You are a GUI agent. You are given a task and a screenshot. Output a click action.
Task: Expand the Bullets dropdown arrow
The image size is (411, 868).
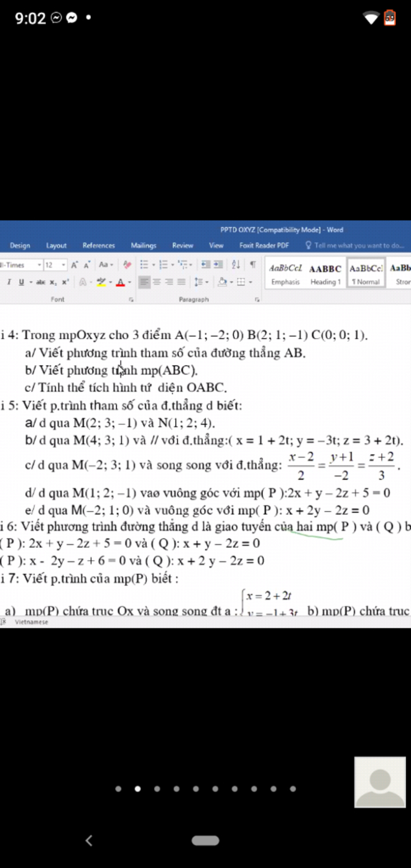[153, 265]
